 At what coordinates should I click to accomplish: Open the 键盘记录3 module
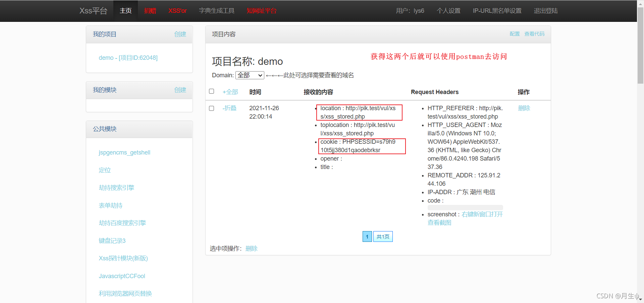tap(112, 241)
